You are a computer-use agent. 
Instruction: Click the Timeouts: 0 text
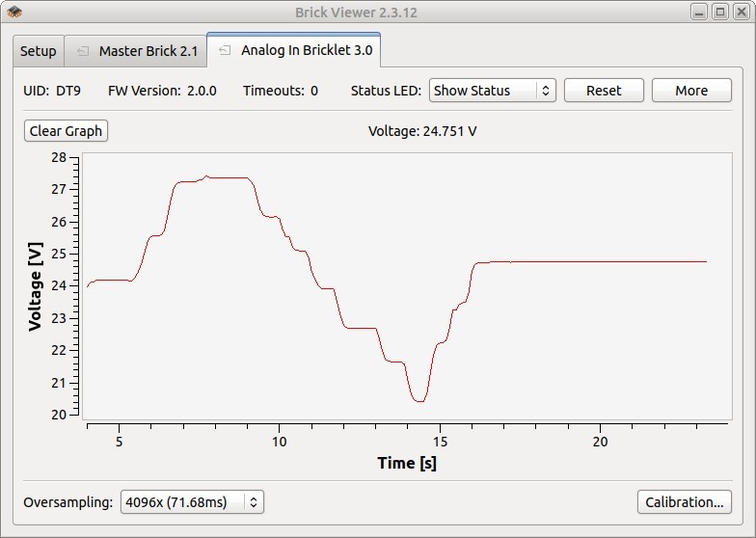pyautogui.click(x=281, y=91)
